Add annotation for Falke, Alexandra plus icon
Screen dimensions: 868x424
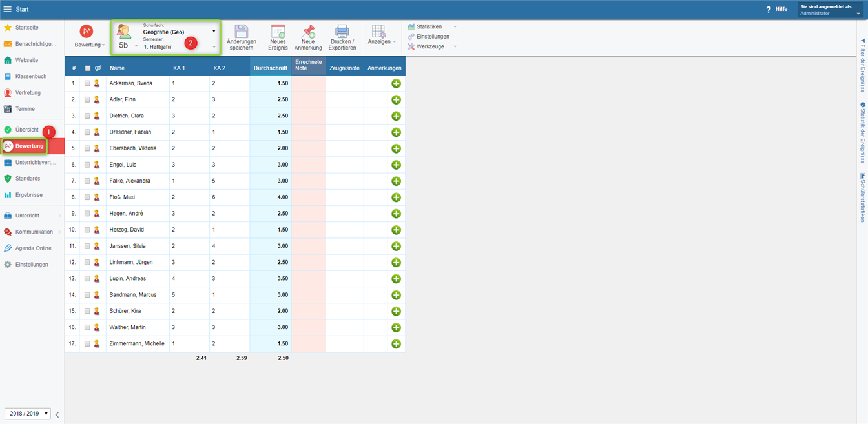396,181
